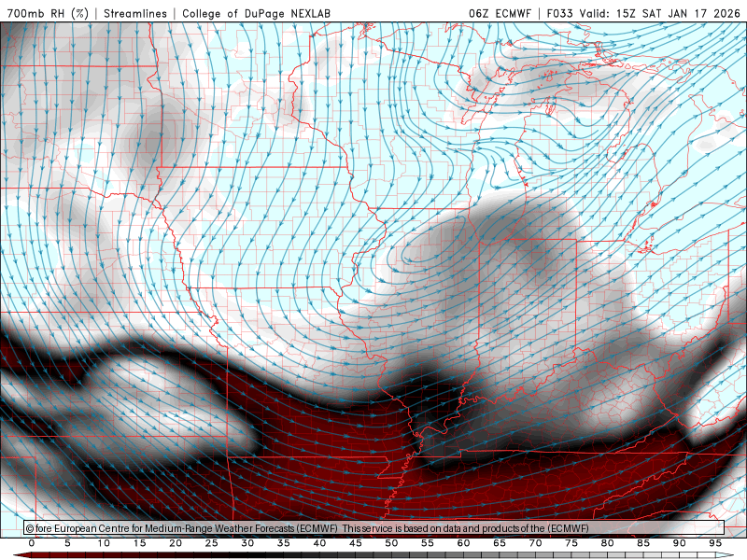Click the '700mb RH (%)' title text
Image resolution: width=747 pixels, height=560 pixels.
[x=48, y=13]
